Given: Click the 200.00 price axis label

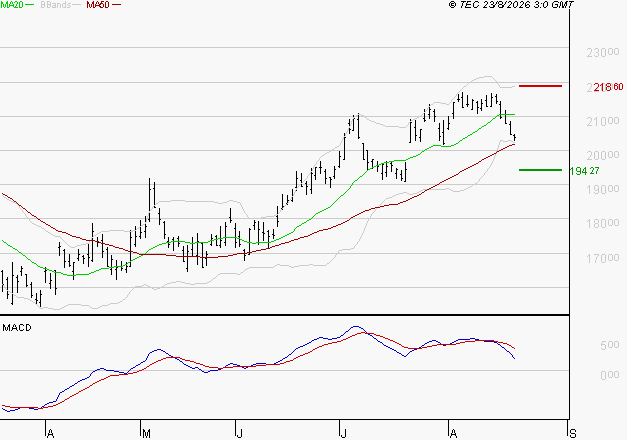Looking at the screenshot, I should point(603,155).
